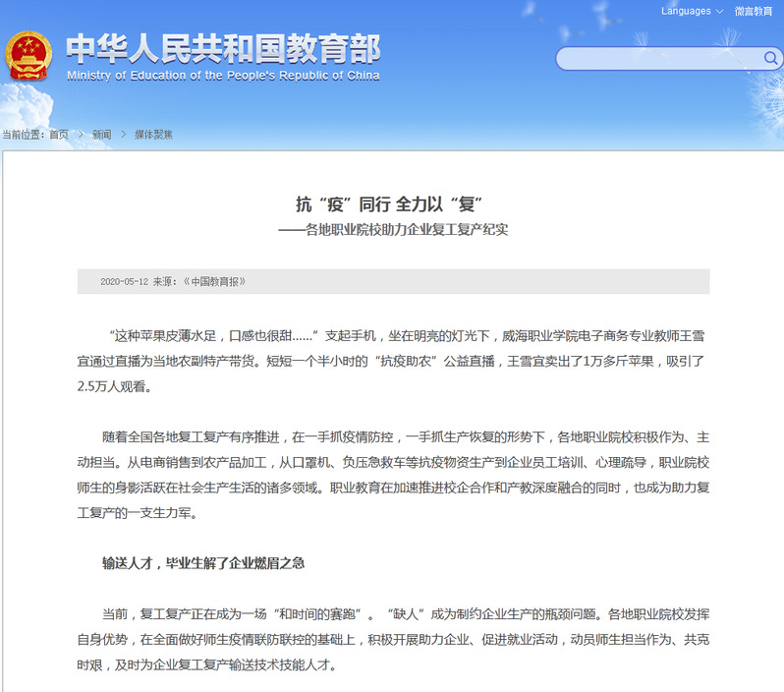
Task: Click paragraph starting “这种苹果皮薄水足
Action: click(391, 361)
